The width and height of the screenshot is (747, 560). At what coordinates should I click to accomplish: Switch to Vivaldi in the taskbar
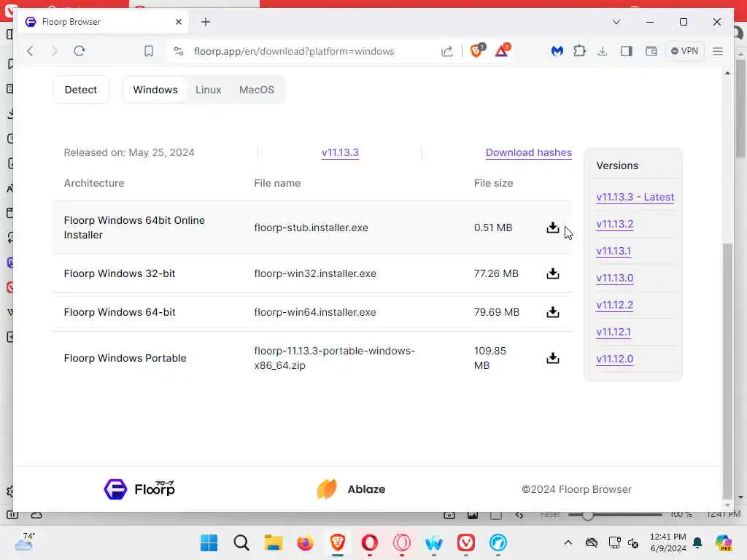[466, 542]
